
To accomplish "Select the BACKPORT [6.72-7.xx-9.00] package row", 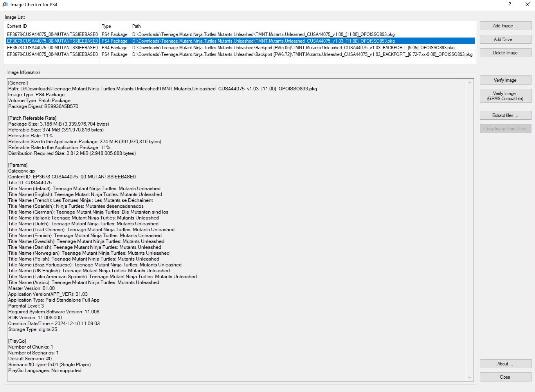I will (240, 54).
